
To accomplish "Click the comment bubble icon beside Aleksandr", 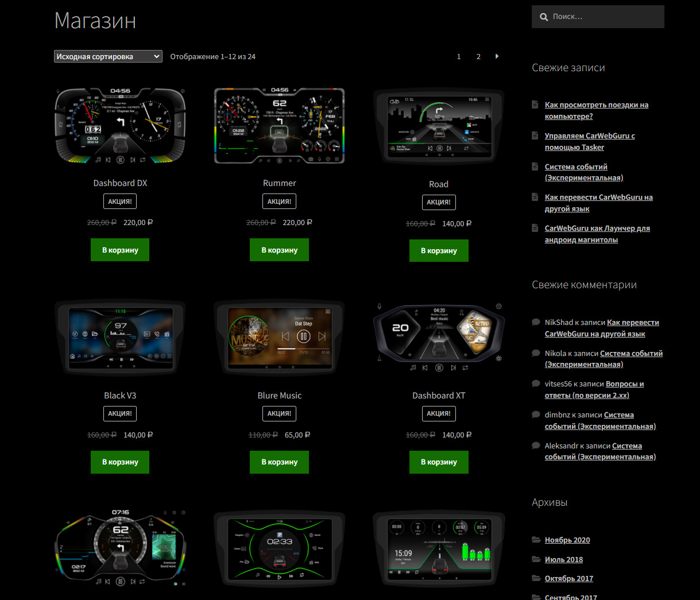I will pos(536,446).
